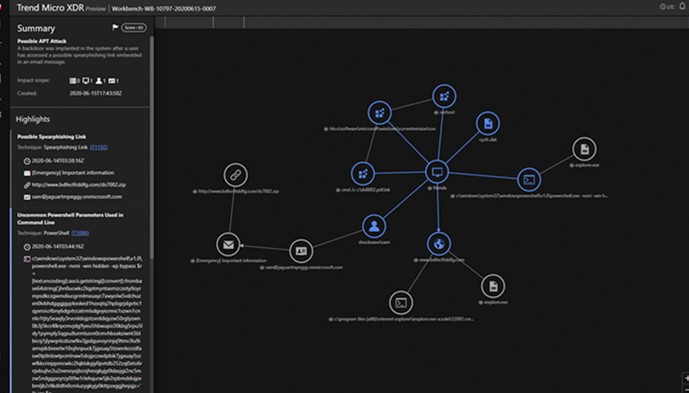Select the contact card email address node
This screenshot has height=393, width=689.
pos(301,251)
